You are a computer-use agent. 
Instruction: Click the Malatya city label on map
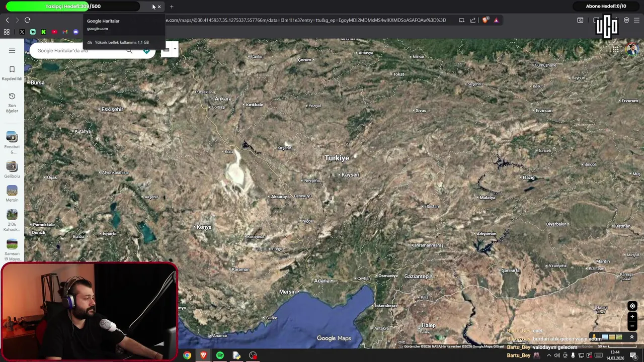(487, 198)
